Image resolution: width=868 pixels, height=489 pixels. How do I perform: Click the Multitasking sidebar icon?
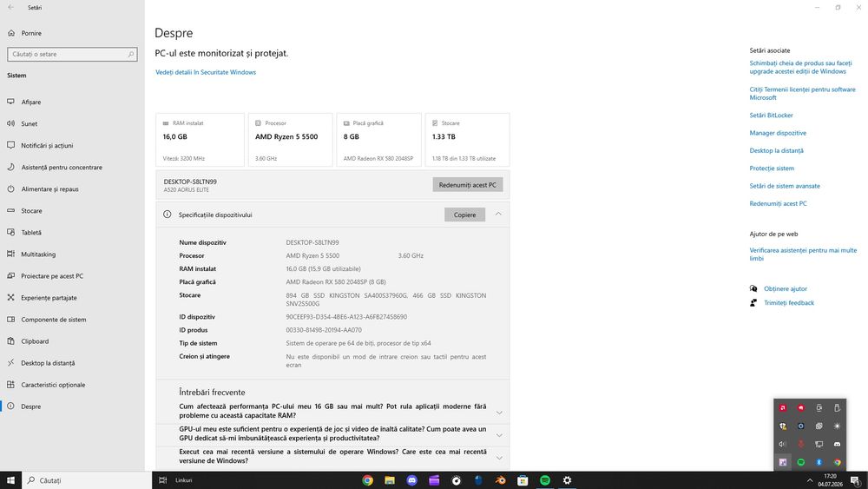[10, 254]
